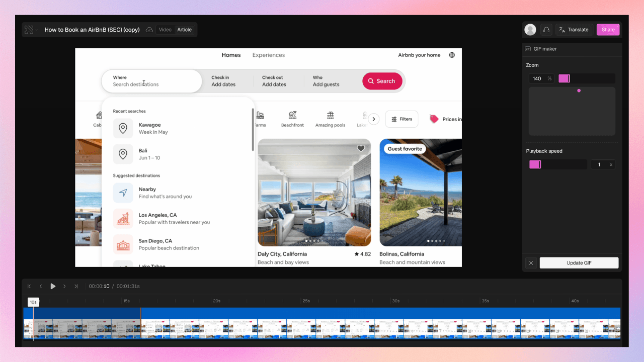
Task: Click the pink zoom focus point dot
Action: (579, 90)
